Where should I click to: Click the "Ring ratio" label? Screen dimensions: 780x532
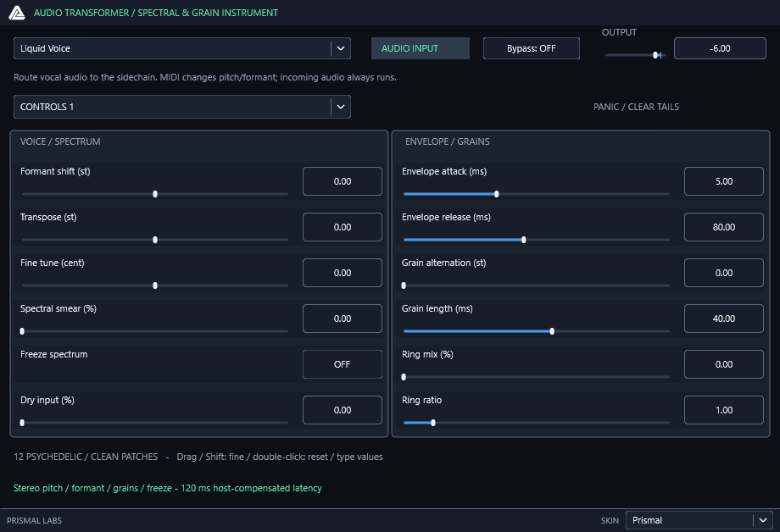pos(422,400)
